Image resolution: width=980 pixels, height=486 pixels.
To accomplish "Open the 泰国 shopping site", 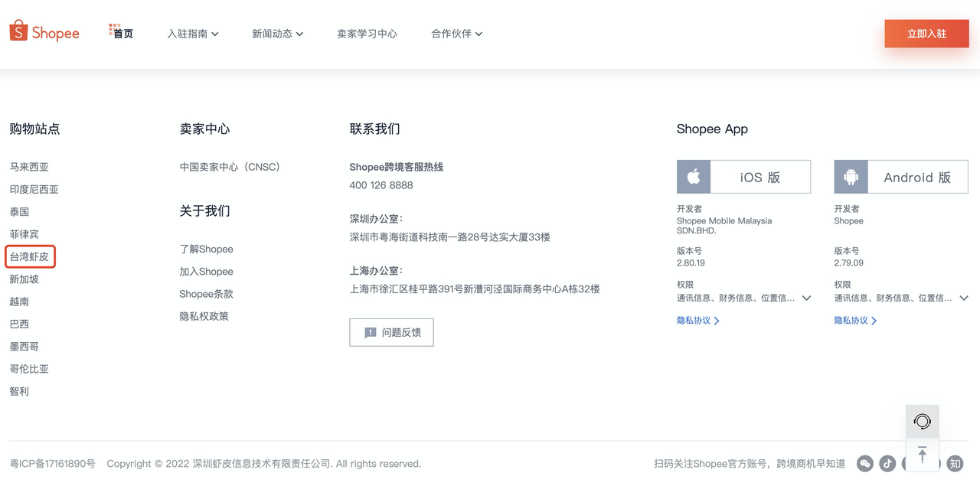I will coord(19,212).
